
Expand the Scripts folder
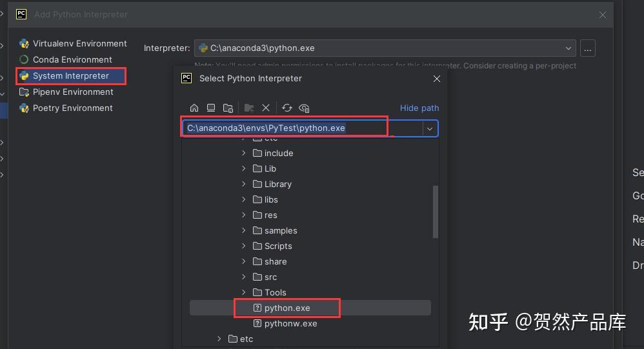243,246
